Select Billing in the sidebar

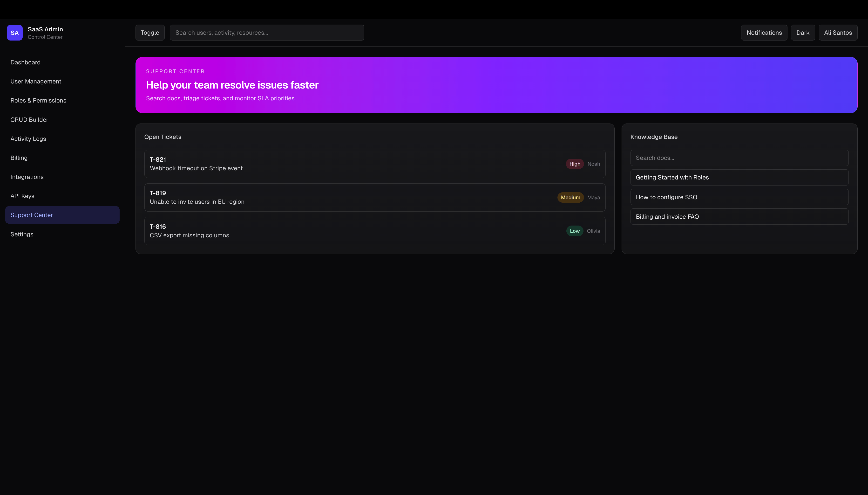point(62,158)
